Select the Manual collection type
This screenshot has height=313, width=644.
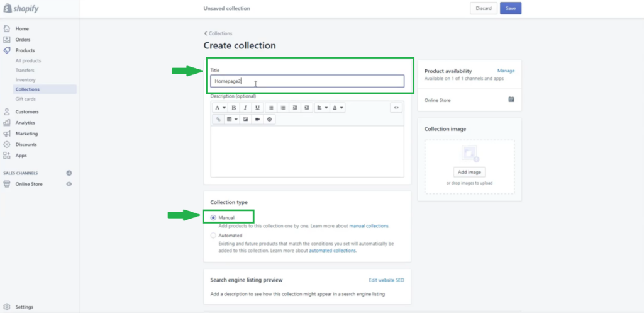point(213,217)
